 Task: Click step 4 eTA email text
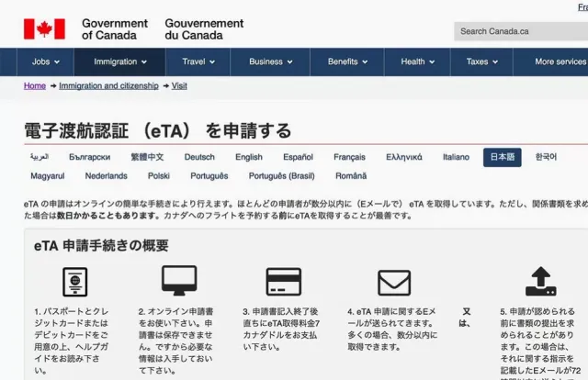pos(392,329)
